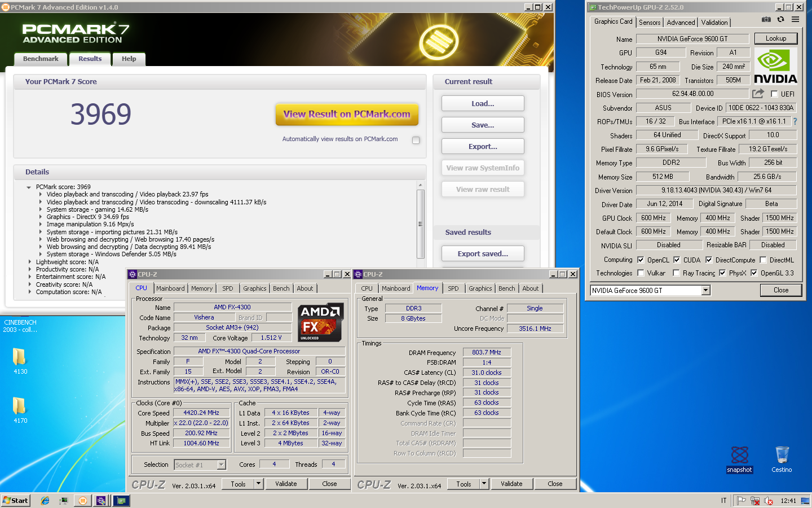Click the purple CPU-Z taskbar icon
Screen dimensions: 812x508
tap(101, 501)
